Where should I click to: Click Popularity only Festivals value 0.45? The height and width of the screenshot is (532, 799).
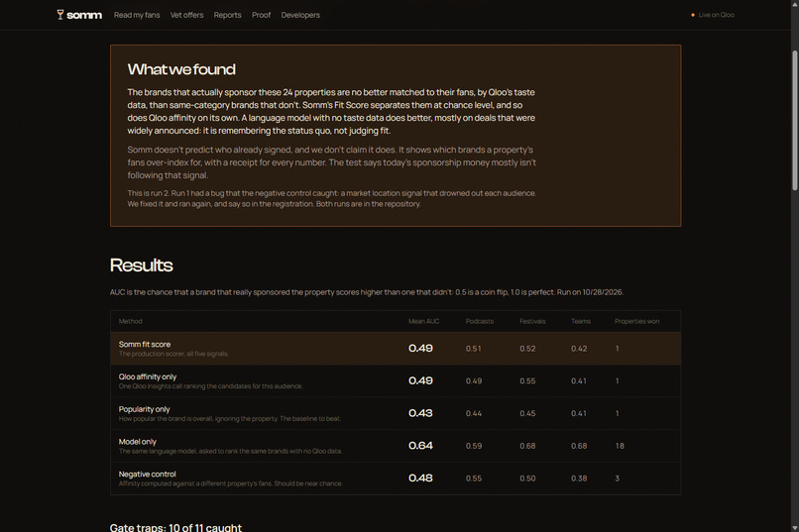click(527, 413)
